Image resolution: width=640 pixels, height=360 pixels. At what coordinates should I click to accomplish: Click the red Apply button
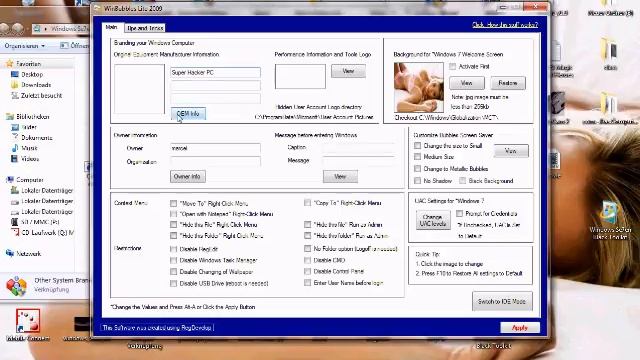pos(520,327)
